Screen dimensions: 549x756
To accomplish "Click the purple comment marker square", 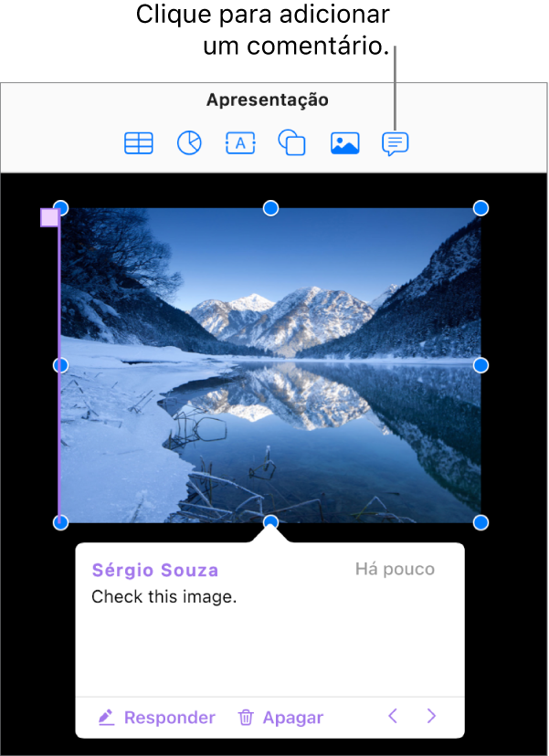I will click(49, 217).
